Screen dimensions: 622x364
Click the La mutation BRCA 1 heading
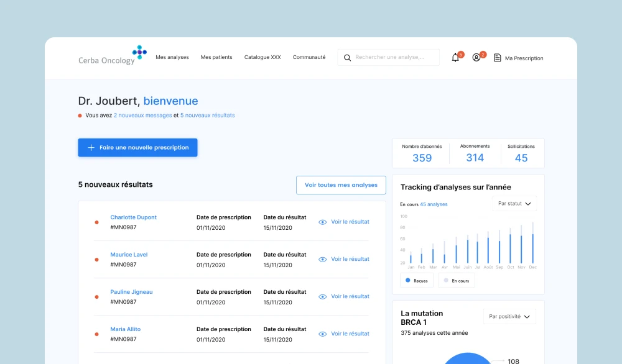422,317
